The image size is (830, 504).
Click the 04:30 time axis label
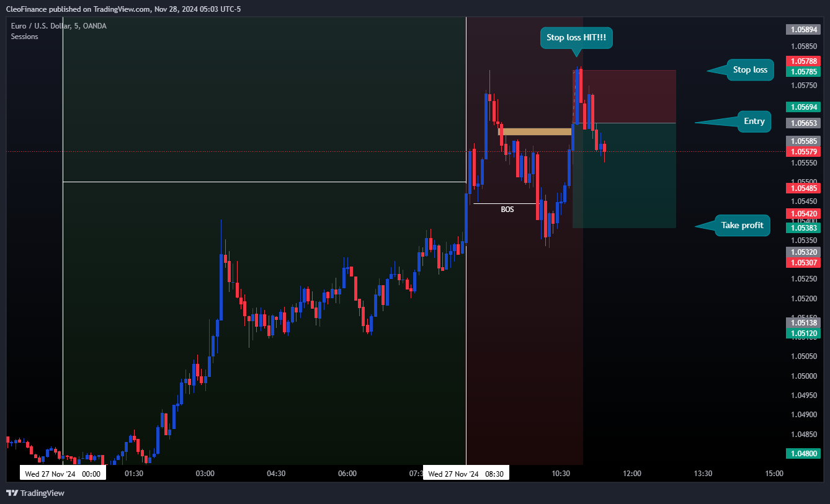pos(276,474)
